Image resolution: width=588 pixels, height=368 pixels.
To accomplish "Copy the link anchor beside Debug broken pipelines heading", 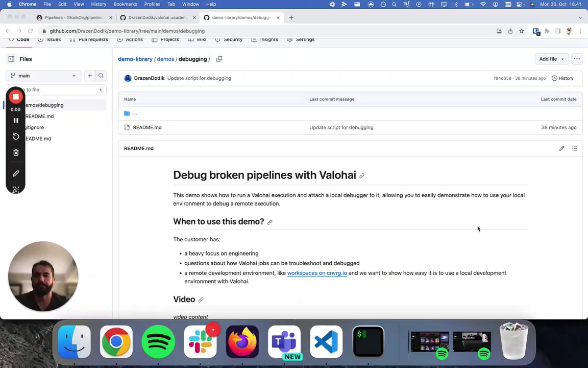I will [x=362, y=176].
